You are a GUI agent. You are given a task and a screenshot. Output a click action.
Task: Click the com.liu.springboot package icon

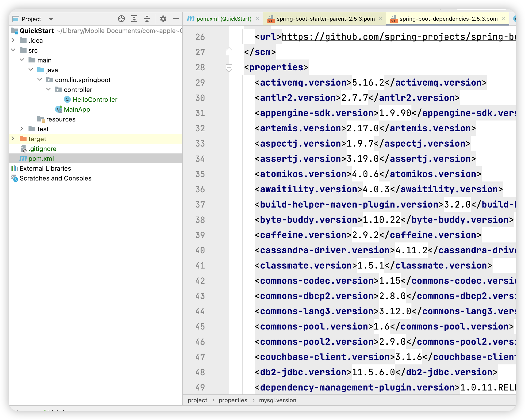[x=50, y=80]
